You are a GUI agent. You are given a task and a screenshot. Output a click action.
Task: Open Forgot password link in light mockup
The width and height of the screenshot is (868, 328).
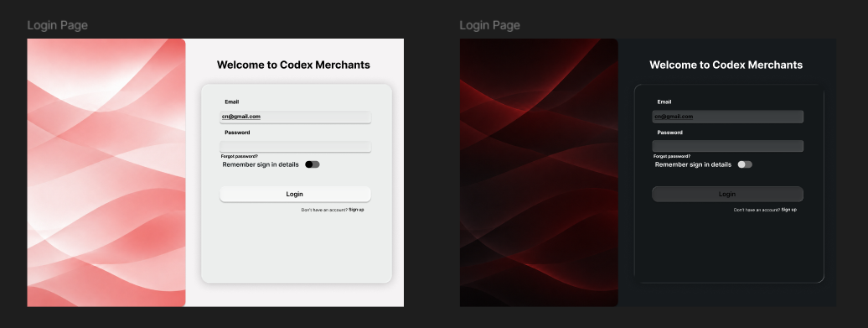(x=239, y=156)
